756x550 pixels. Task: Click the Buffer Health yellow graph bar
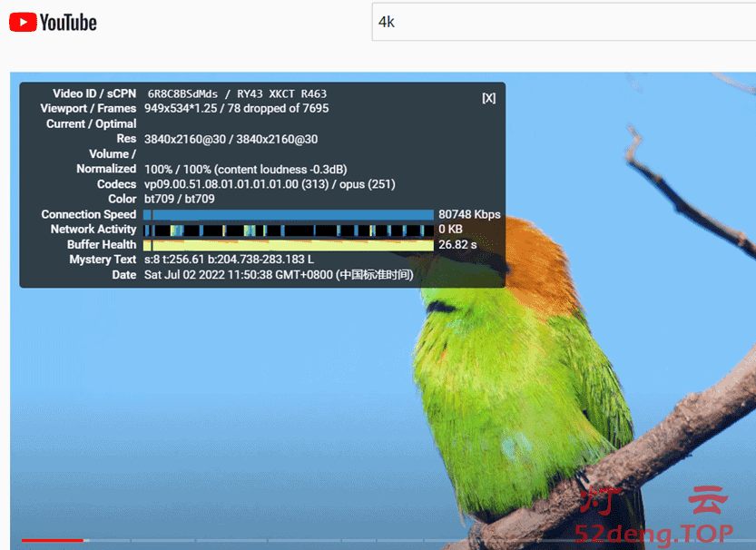289,245
